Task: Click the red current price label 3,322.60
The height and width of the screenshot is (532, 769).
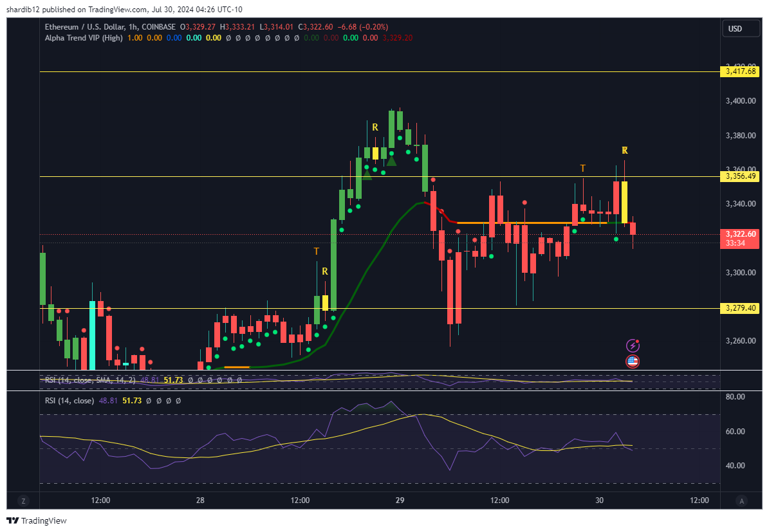Action: (740, 234)
